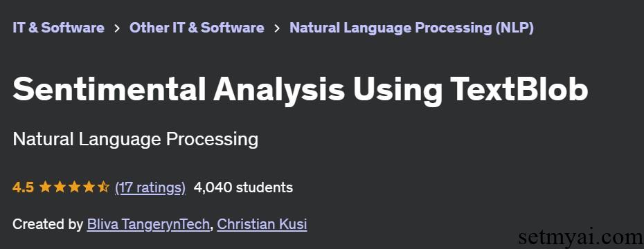Click the Natural Language Processing subtitle text
The width and height of the screenshot is (644, 249).
136,140
